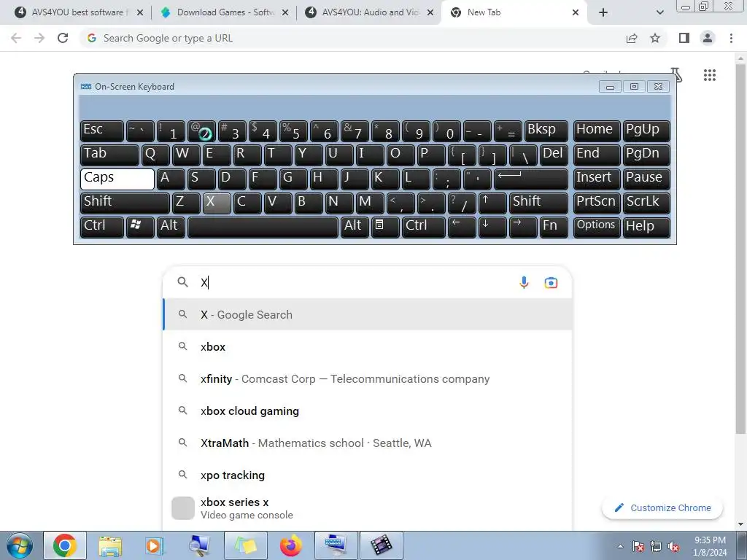The width and height of the screenshot is (747, 560).
Task: Select the xbox cloud gaming suggestion
Action: [368, 411]
